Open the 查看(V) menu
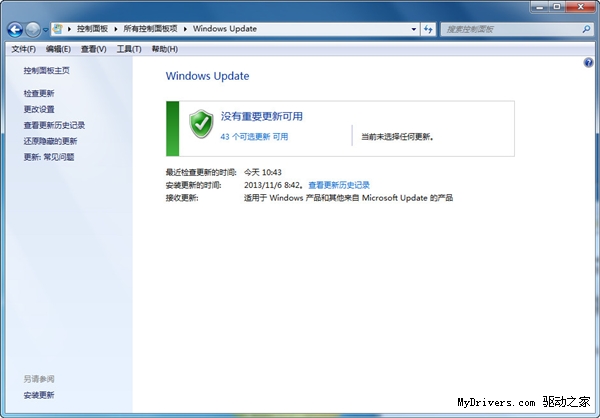 tap(93, 49)
